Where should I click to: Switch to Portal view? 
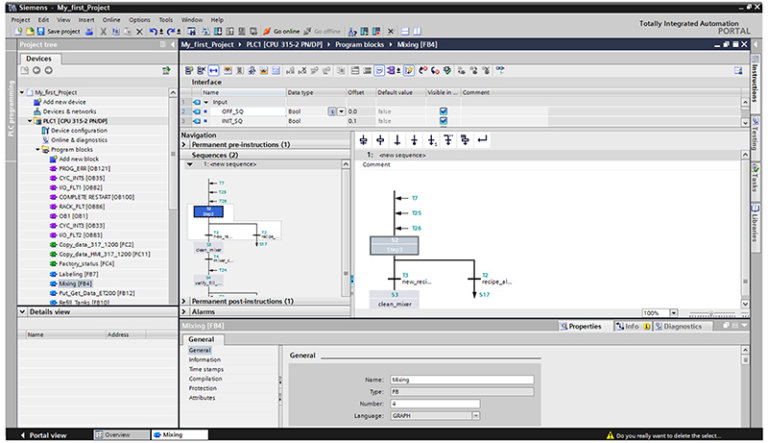tap(43, 435)
